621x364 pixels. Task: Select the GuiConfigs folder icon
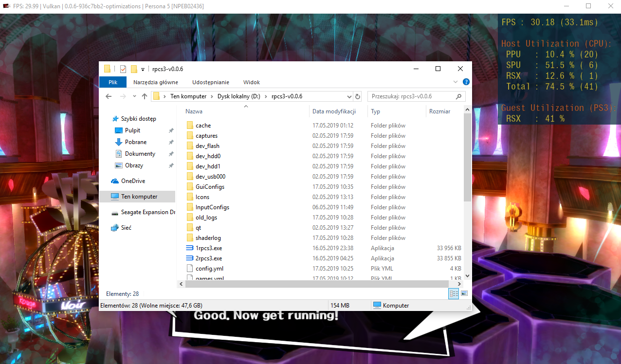click(x=190, y=187)
